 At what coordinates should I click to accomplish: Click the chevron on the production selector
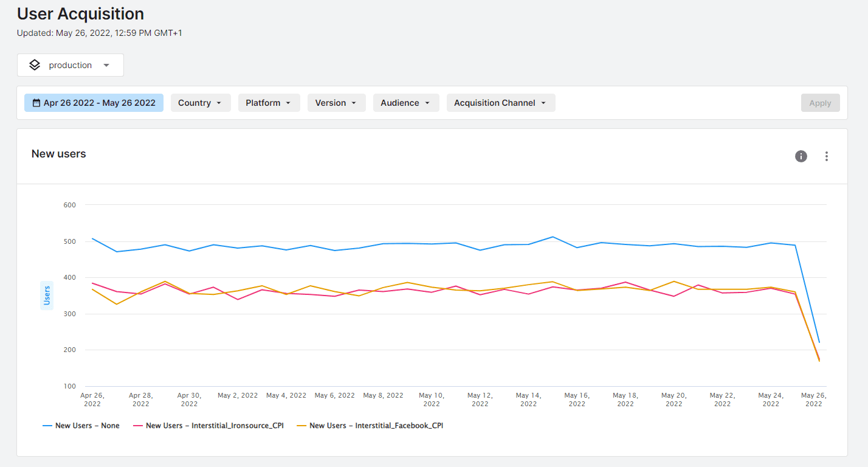tap(106, 65)
